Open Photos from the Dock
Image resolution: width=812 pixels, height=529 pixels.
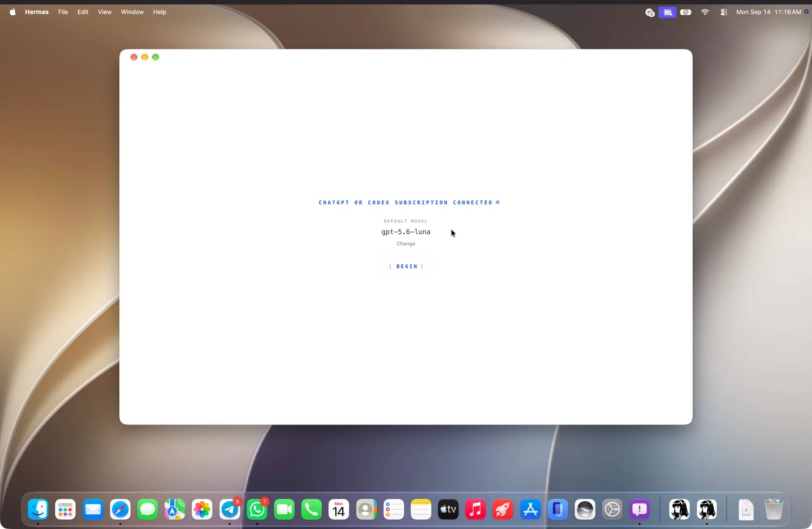tap(202, 509)
